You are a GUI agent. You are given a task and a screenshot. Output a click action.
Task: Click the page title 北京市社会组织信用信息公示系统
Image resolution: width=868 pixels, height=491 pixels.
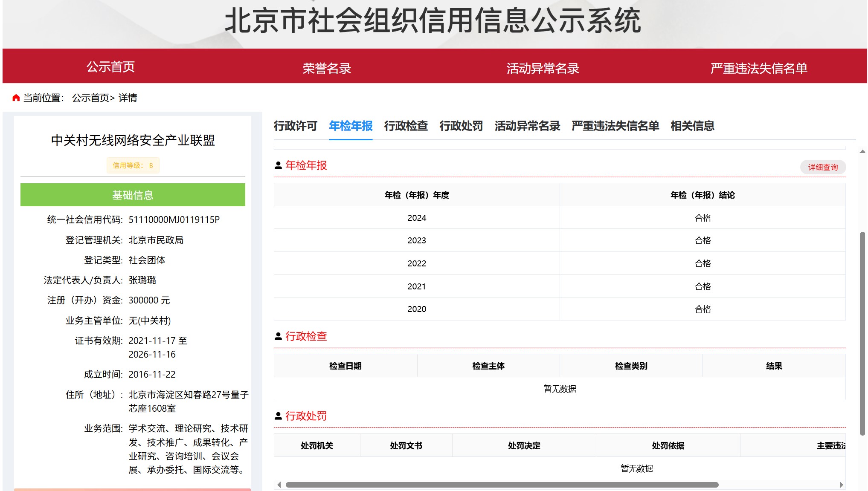(x=433, y=20)
